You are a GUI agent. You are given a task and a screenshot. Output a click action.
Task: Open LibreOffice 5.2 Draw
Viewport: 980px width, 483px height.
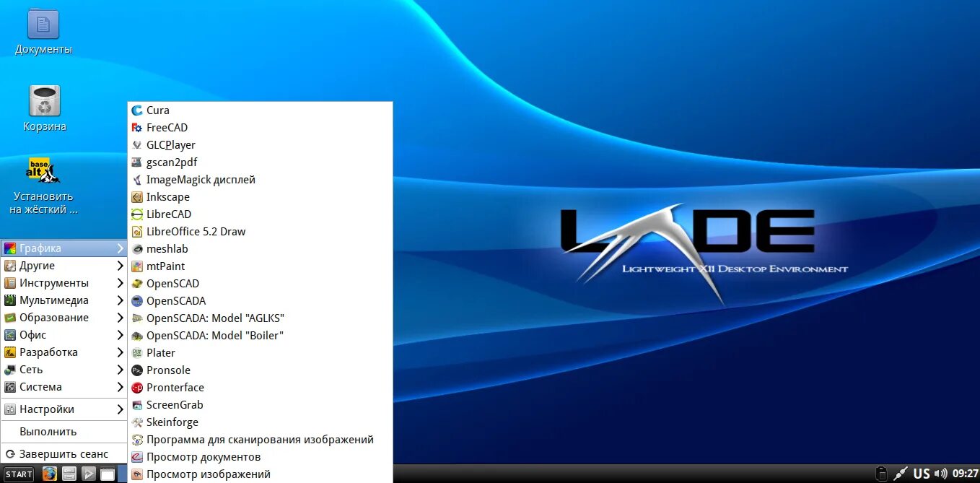click(x=260, y=232)
